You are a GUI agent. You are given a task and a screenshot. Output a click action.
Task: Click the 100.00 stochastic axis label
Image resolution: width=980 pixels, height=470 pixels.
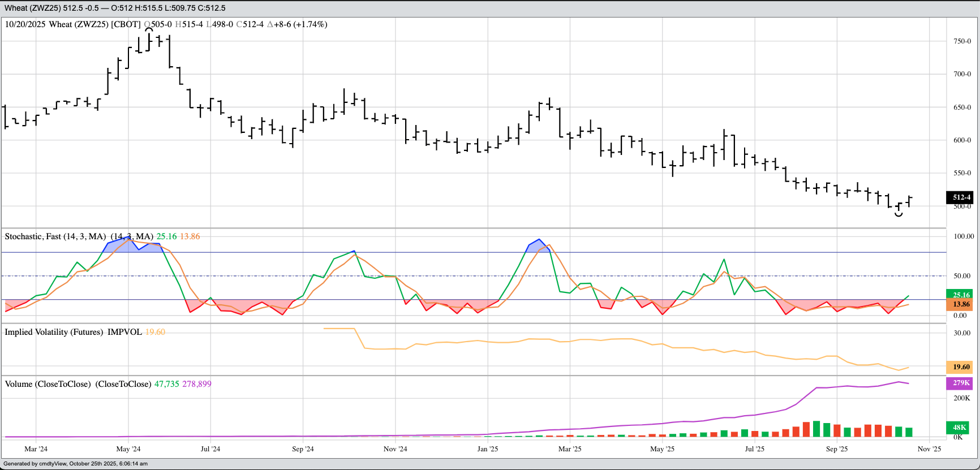[964, 236]
